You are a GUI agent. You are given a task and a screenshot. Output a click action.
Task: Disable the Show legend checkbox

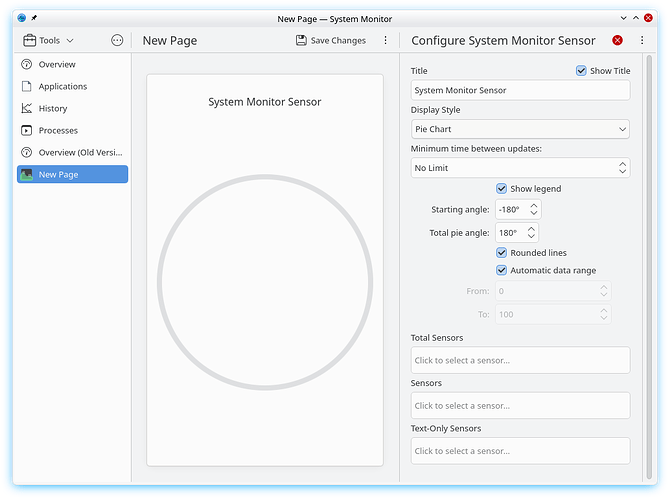pos(502,188)
